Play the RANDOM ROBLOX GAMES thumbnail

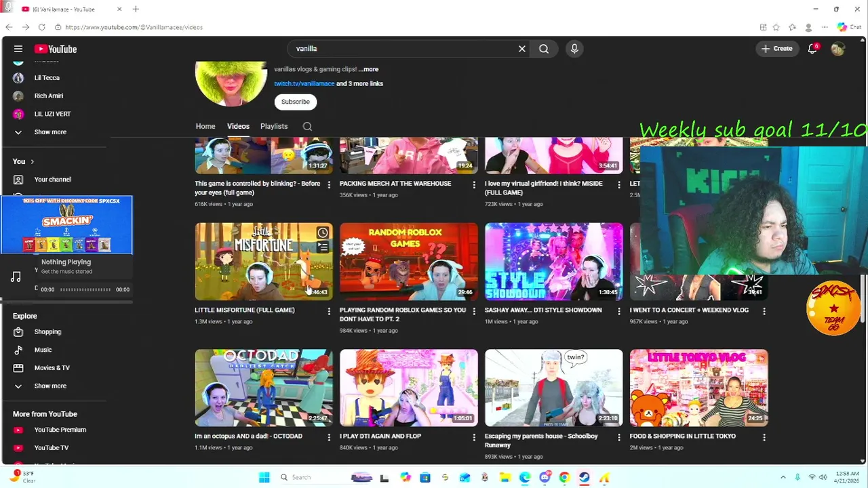(x=409, y=262)
